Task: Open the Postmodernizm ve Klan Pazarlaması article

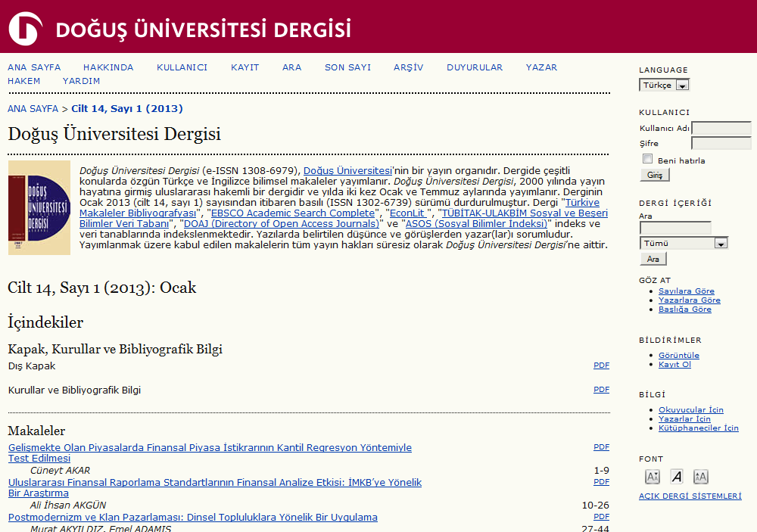Action: pos(192,518)
